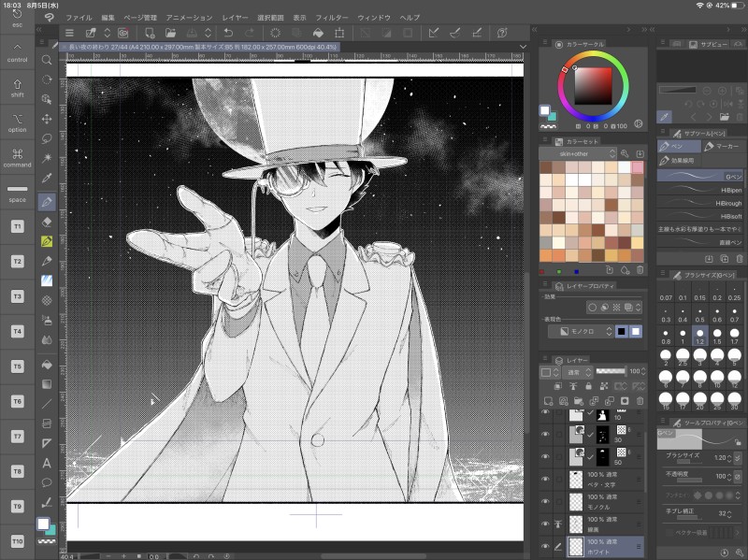
Task: Tap the esc edge keyboard key
Action: [17, 18]
